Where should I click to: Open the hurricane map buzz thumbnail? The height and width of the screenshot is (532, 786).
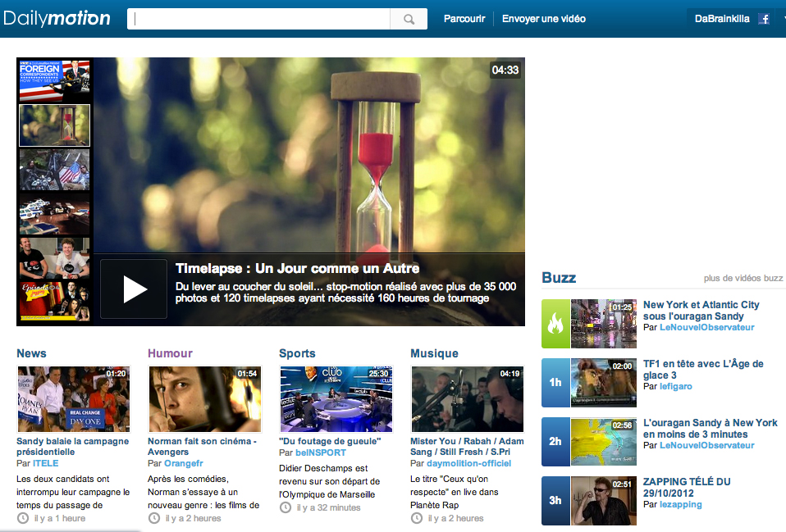[x=604, y=442]
